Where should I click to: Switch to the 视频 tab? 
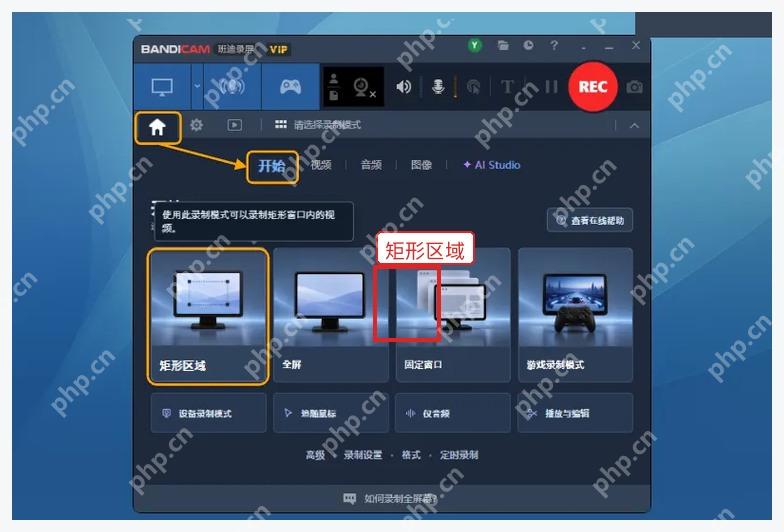pos(321,165)
